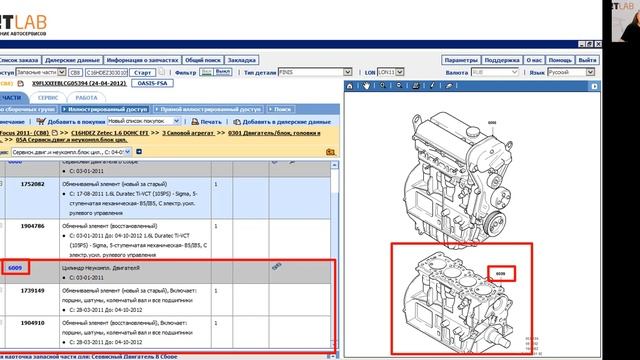
Task: Toggle the filter Выкл option
Action: tap(223, 72)
